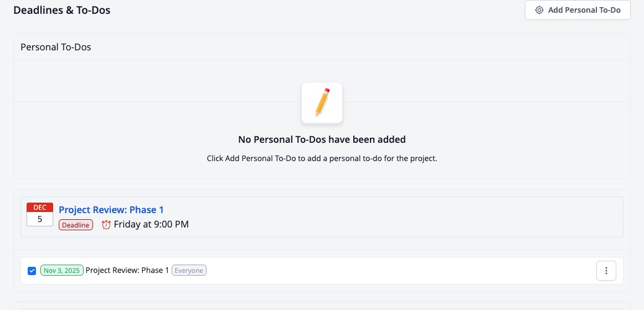Click the green Nov 3, 2025 date badge

click(x=62, y=271)
